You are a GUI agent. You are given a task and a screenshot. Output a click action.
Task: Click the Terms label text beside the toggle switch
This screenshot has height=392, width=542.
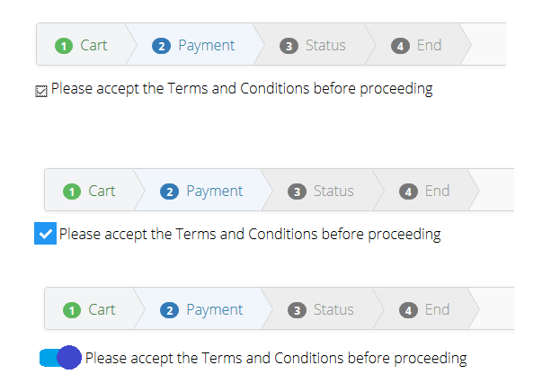point(276,359)
